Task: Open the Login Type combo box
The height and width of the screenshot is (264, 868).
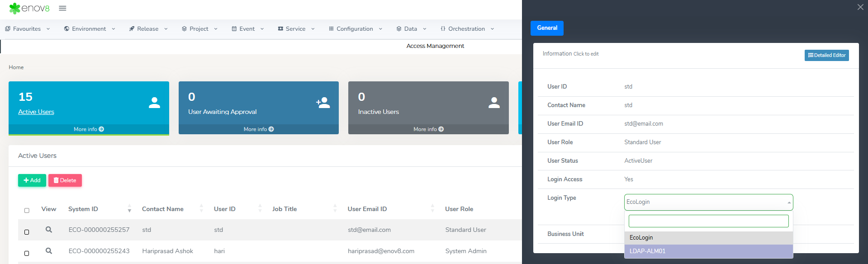Action: click(708, 202)
